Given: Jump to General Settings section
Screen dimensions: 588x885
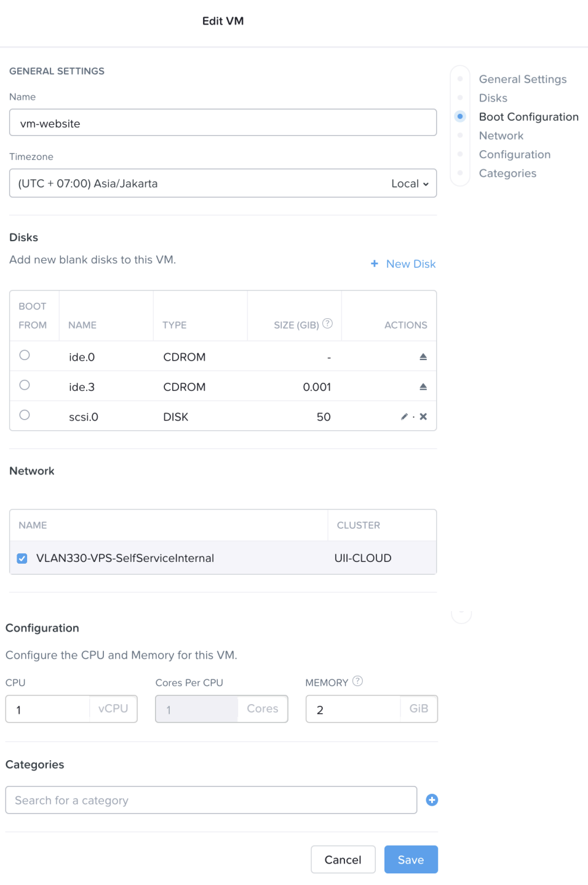Looking at the screenshot, I should point(522,79).
